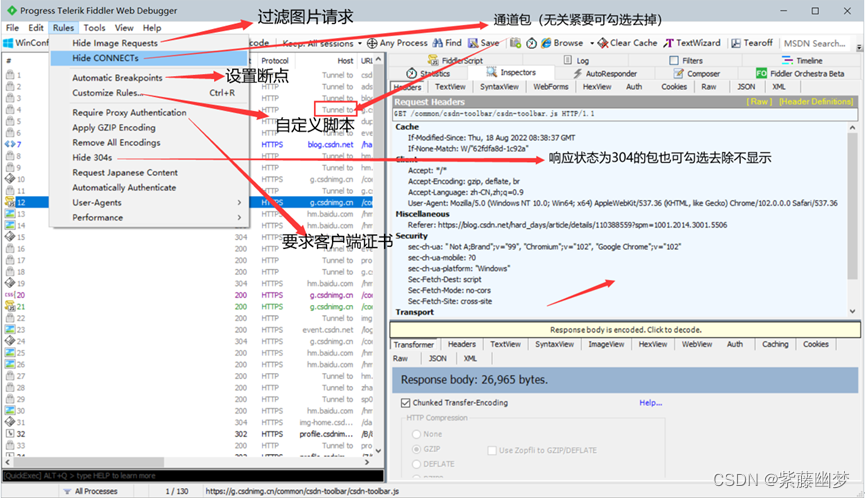Toggle Hide CONNECTs in Rules menu
Viewport: 865px width, 498px height.
pos(149,58)
